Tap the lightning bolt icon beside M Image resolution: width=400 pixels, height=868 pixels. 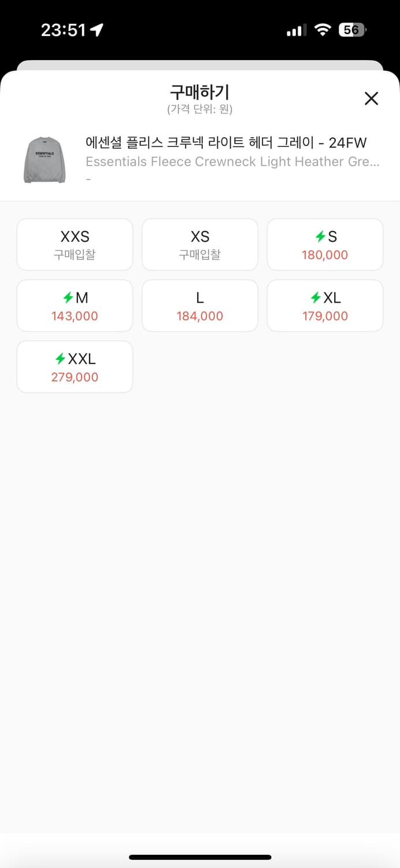tap(68, 297)
